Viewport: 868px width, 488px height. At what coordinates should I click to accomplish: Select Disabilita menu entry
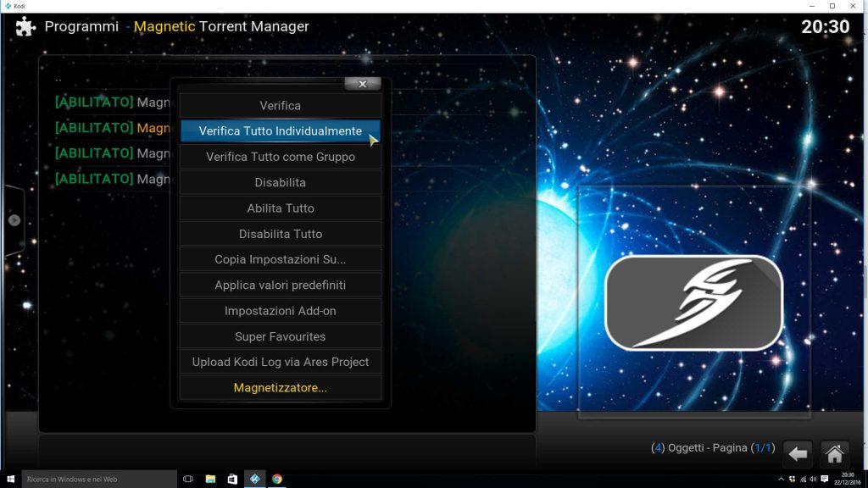[280, 183]
